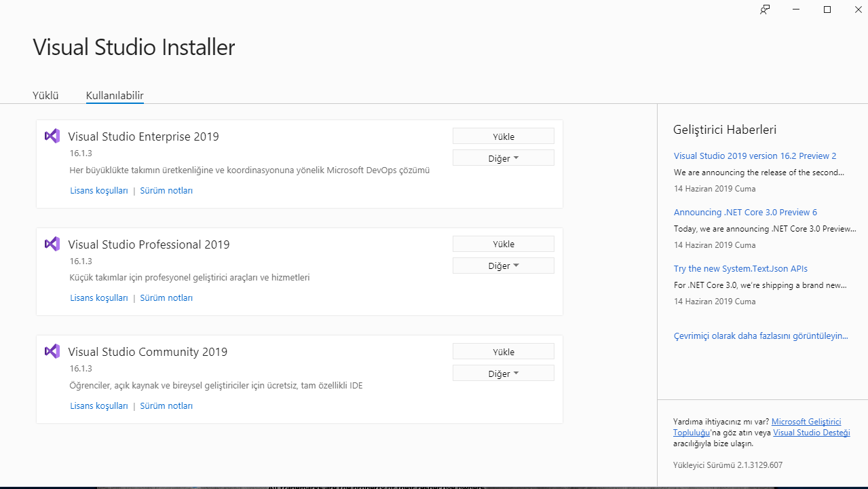This screenshot has height=489, width=868.
Task: Click version 16.1.3 under Community 2019
Action: click(x=81, y=369)
